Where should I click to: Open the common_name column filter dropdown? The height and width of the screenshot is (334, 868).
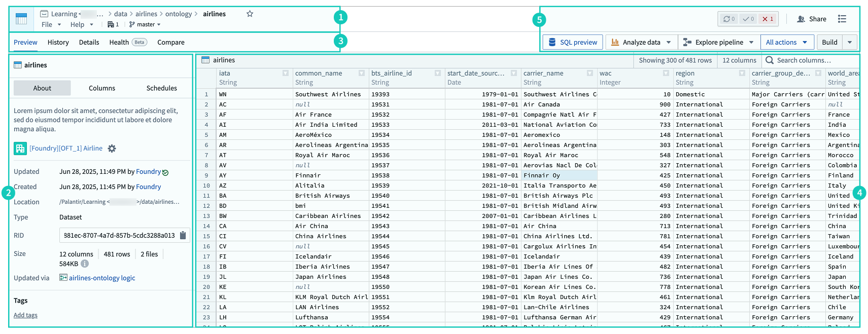point(362,73)
